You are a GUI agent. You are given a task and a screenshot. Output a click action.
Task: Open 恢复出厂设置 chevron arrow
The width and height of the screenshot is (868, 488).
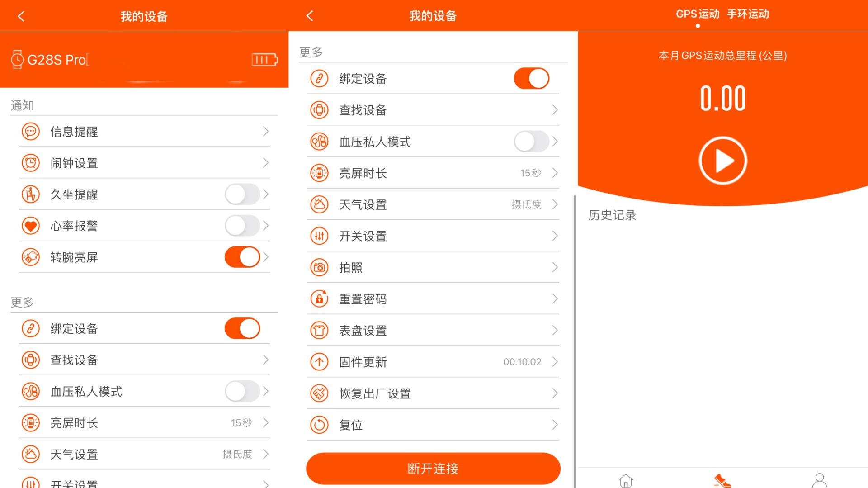555,393
